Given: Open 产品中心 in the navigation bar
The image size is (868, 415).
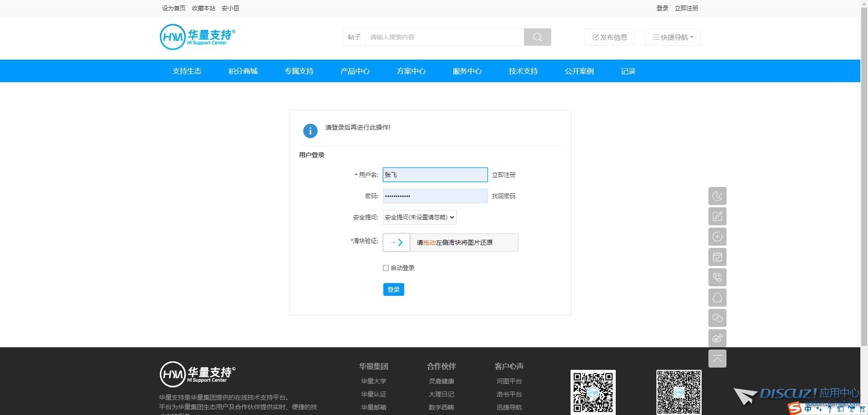Looking at the screenshot, I should [x=355, y=71].
